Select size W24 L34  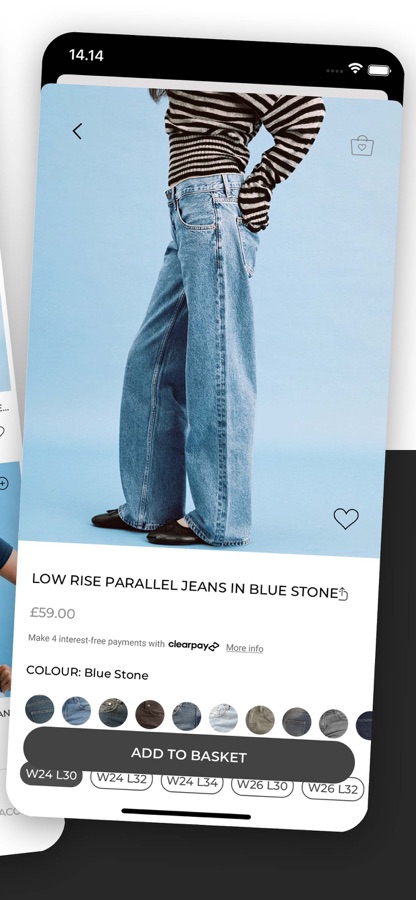point(192,782)
